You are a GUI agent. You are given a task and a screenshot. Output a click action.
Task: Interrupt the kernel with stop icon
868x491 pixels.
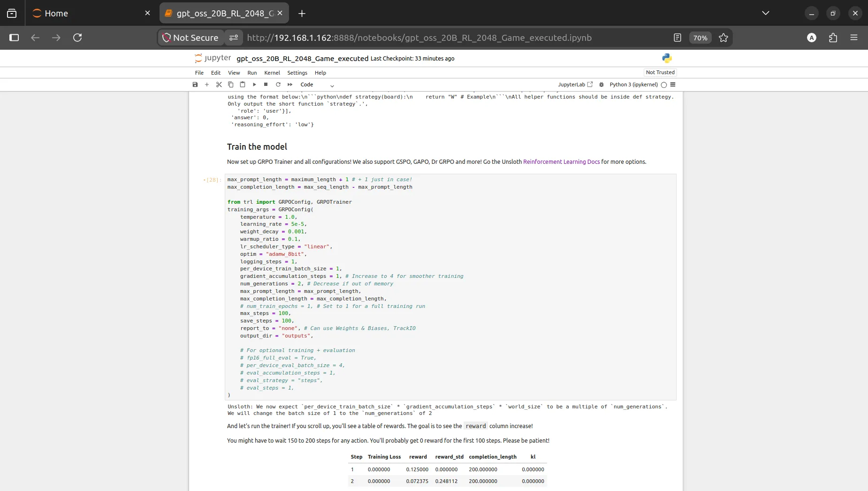[x=266, y=84]
